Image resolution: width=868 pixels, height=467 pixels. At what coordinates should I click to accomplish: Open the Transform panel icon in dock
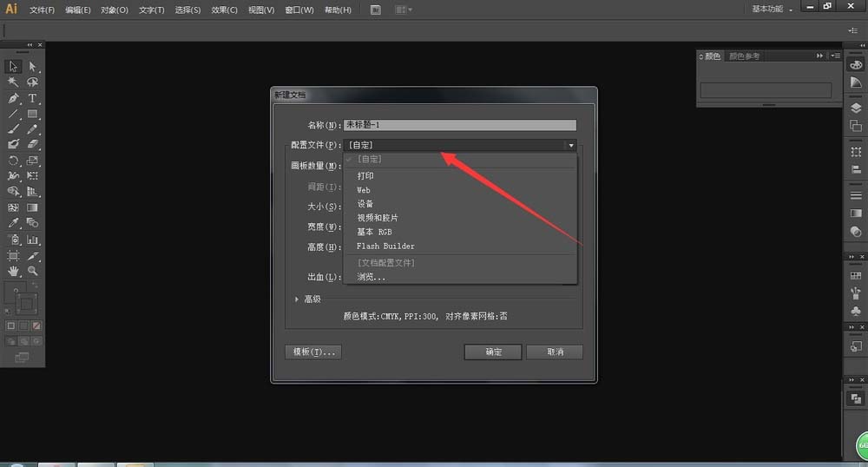coord(856,152)
